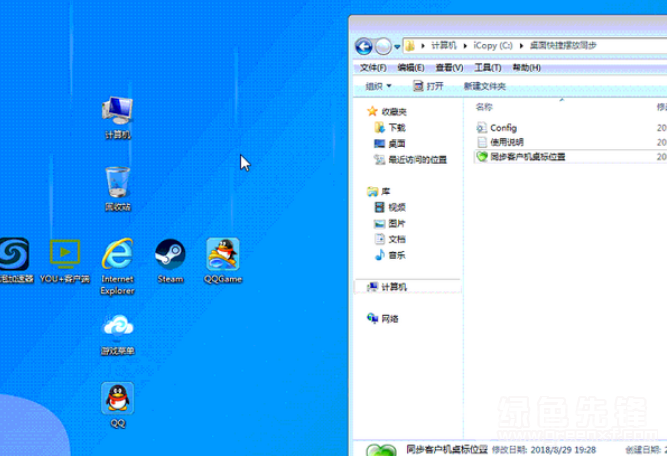Select 桌面 in the favorites list

(x=390, y=144)
